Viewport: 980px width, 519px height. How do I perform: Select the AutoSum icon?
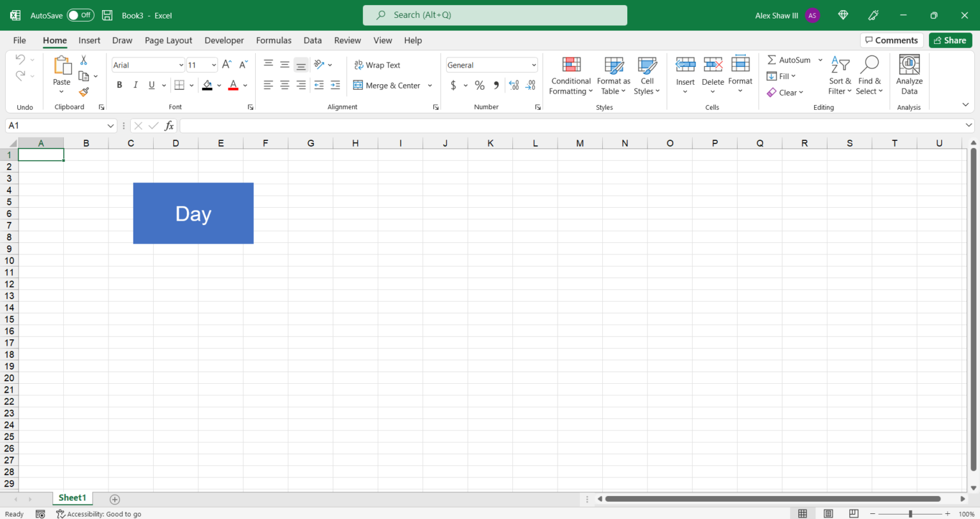click(x=773, y=59)
